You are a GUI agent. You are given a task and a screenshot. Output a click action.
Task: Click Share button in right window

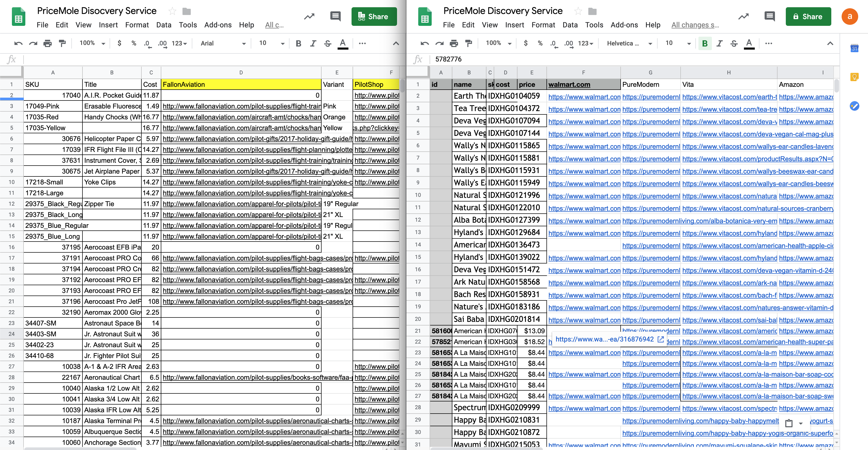pos(808,17)
